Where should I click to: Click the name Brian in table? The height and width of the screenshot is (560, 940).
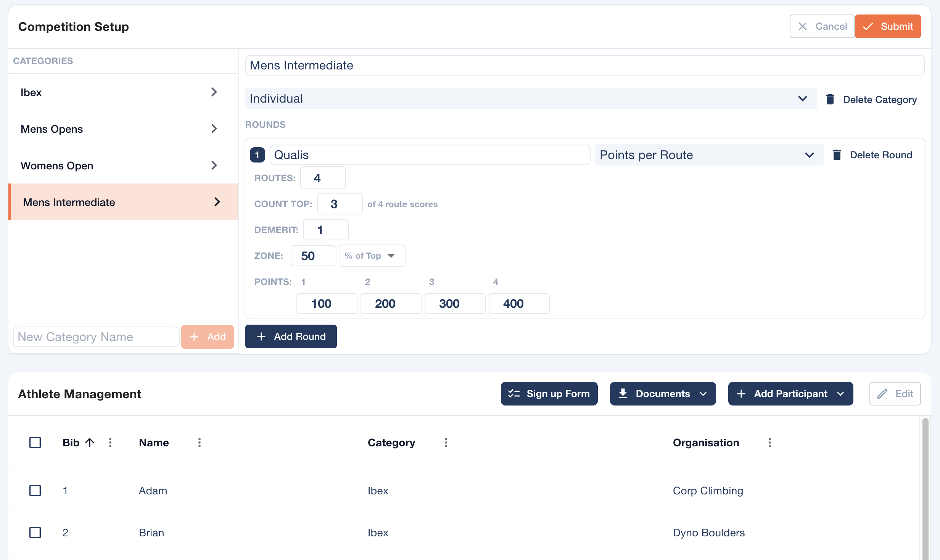(x=151, y=533)
